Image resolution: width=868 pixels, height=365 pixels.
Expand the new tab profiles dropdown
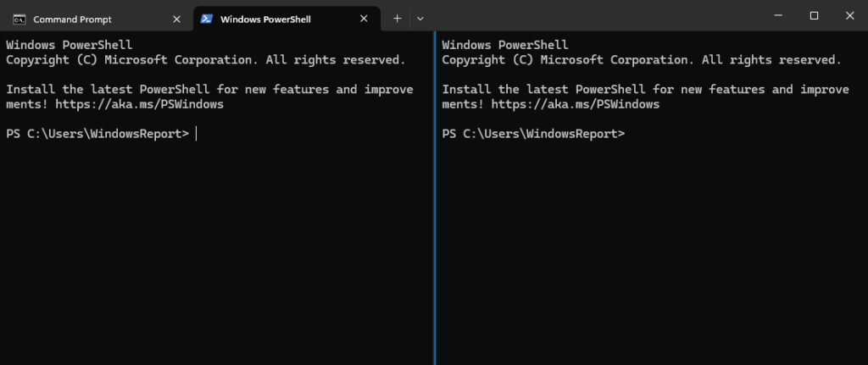[420, 19]
